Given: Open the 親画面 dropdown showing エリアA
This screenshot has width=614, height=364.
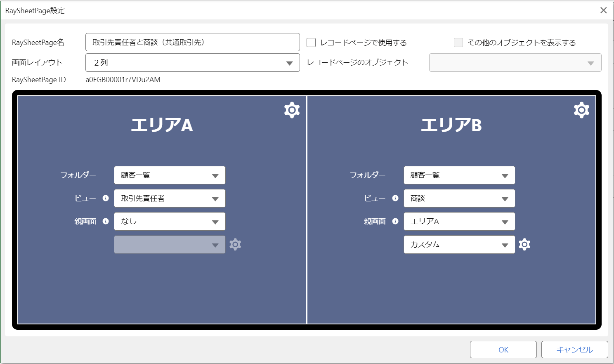Looking at the screenshot, I should coord(459,222).
